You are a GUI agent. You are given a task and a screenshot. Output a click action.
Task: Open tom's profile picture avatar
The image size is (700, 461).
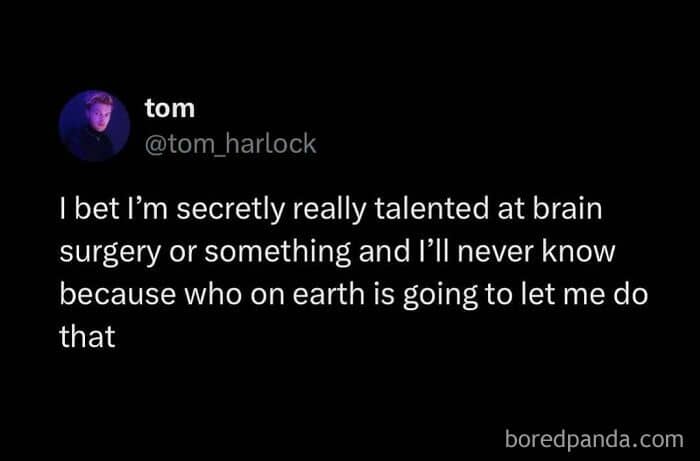pos(94,126)
